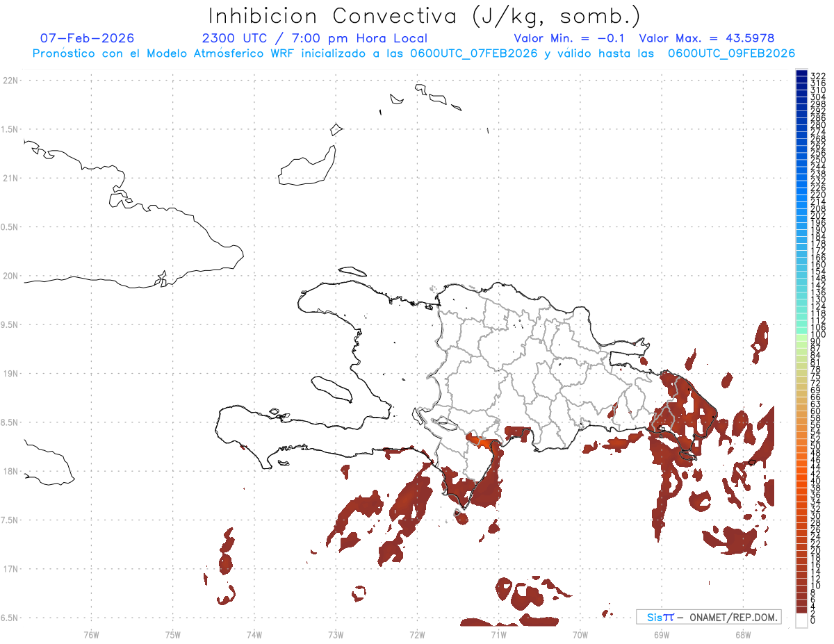This screenshot has height=644, width=834.
Task: Click the Great Inagua island outline near 21N
Action: [306, 166]
